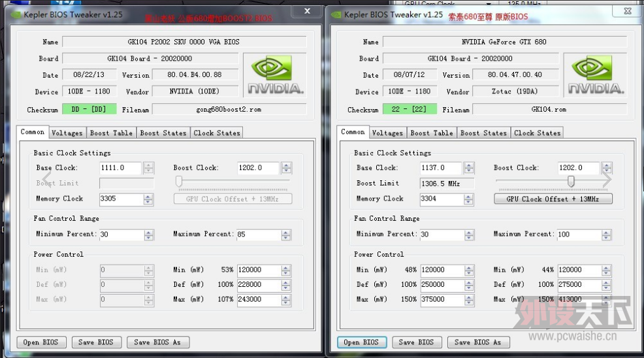Adjust Def (mW) 275000 spinner
Screen dimensions: 644x358
[x=606, y=285]
